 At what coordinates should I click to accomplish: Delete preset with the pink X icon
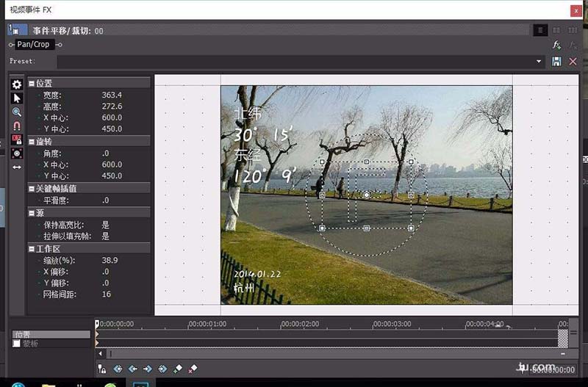(x=573, y=62)
